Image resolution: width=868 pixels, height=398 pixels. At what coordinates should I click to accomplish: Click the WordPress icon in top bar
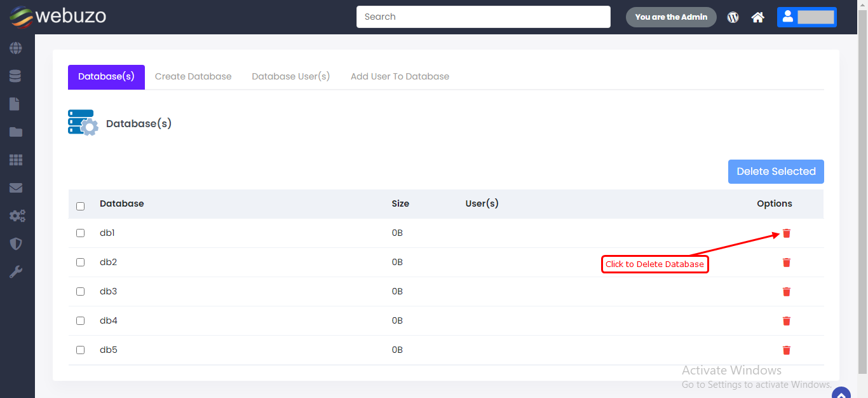(x=733, y=17)
